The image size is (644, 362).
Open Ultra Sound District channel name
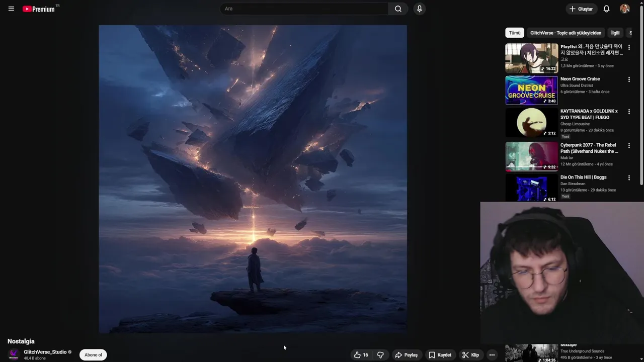577,85
